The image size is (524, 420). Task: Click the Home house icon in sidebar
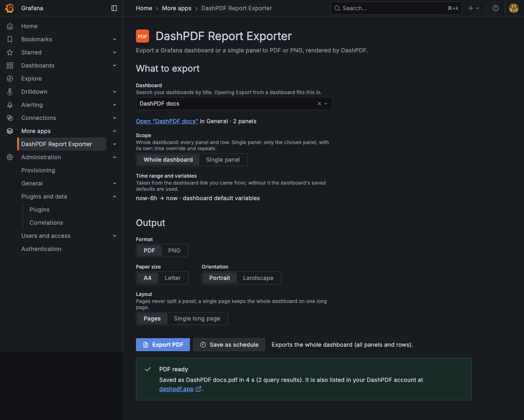click(10, 26)
